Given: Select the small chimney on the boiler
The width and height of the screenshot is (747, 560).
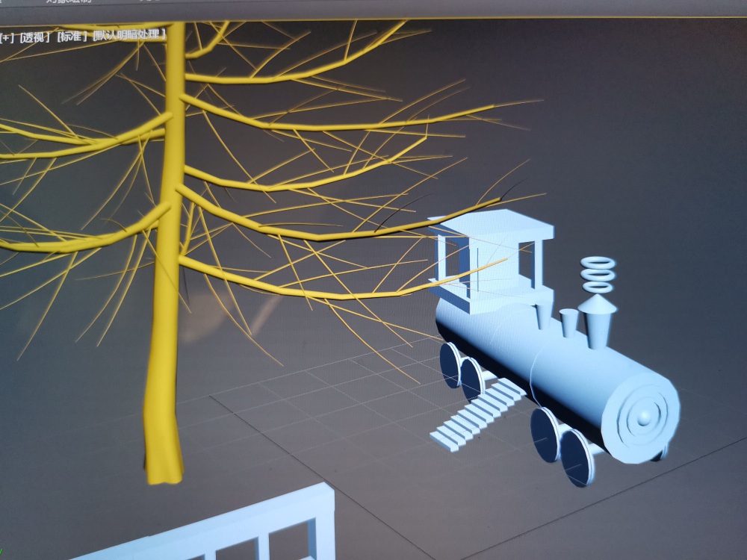Looking at the screenshot, I should coord(569,323).
